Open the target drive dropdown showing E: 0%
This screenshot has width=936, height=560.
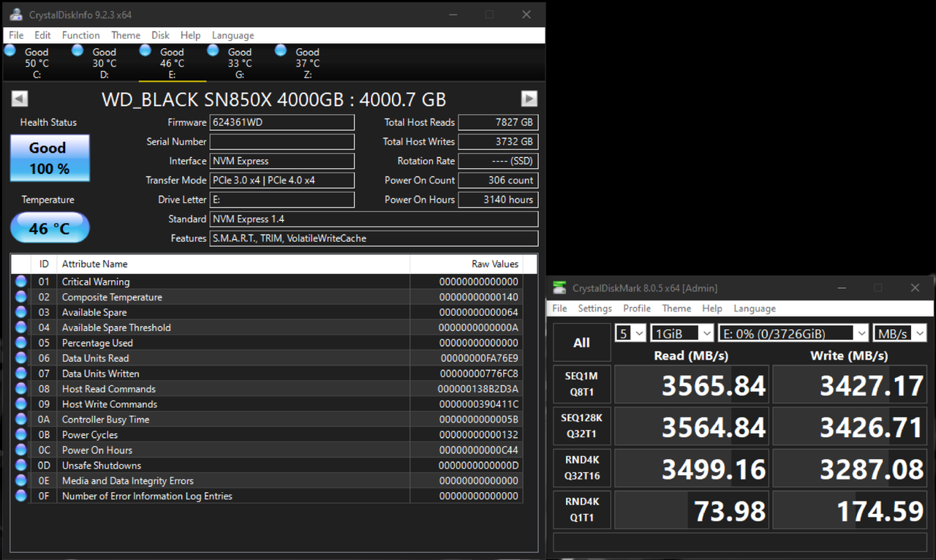[x=793, y=333]
